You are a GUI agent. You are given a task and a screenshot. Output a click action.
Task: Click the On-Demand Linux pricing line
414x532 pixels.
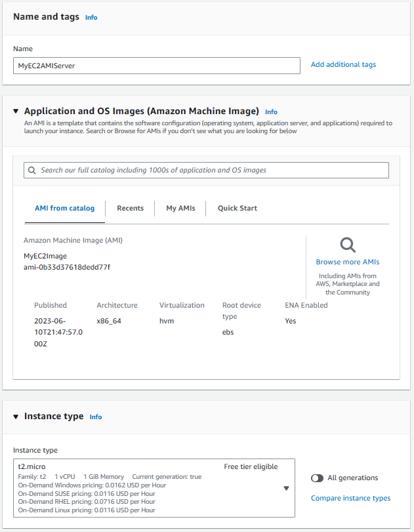[87, 510]
